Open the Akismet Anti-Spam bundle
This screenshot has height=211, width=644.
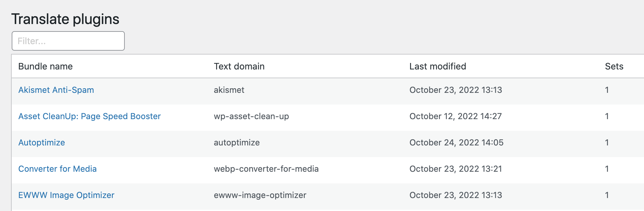[x=56, y=90]
